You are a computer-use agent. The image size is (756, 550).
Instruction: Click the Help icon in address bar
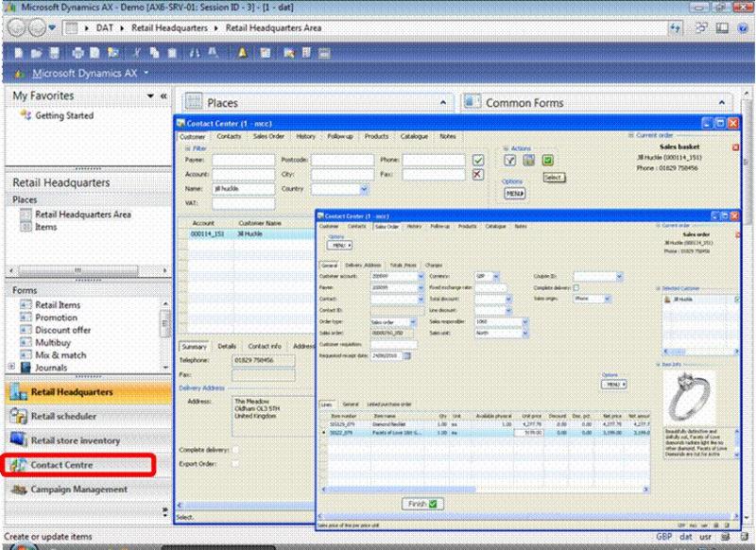743,28
